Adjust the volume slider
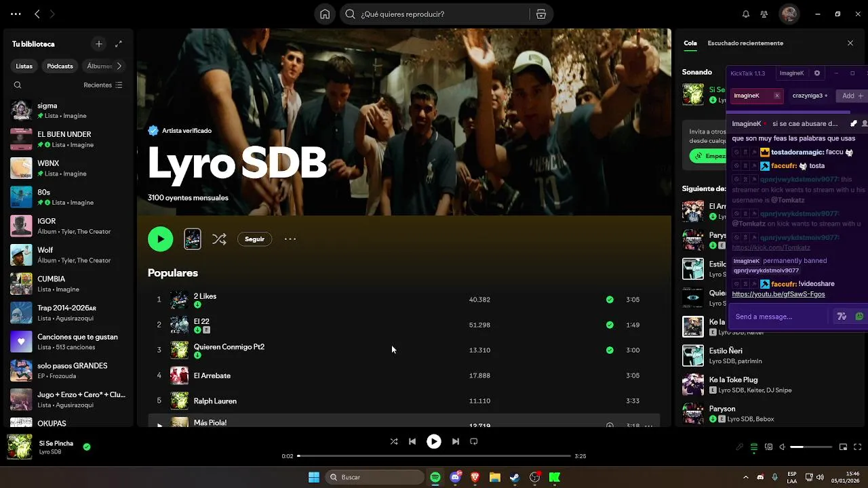Image resolution: width=868 pixels, height=488 pixels. (811, 447)
